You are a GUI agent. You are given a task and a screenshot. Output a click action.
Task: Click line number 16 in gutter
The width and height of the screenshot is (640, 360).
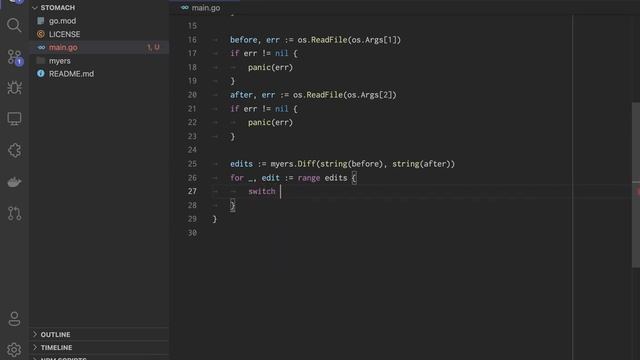click(x=192, y=40)
